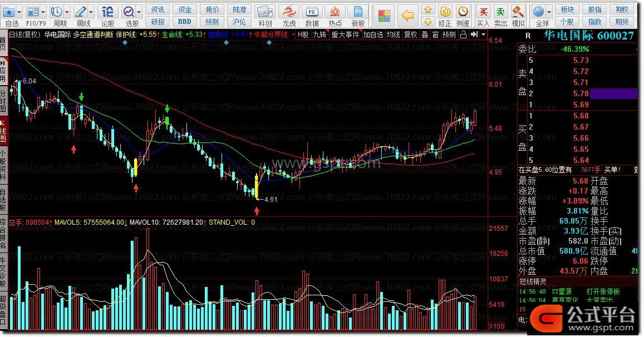Click the 预测 forecast toolbar button
The height and width of the screenshot is (337, 644).
[212, 21]
